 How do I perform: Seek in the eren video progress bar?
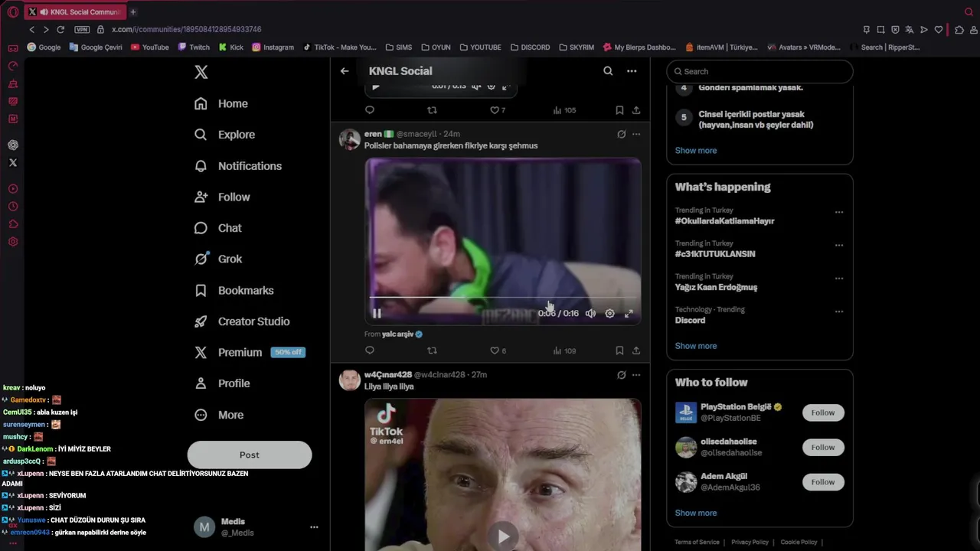[x=502, y=298]
